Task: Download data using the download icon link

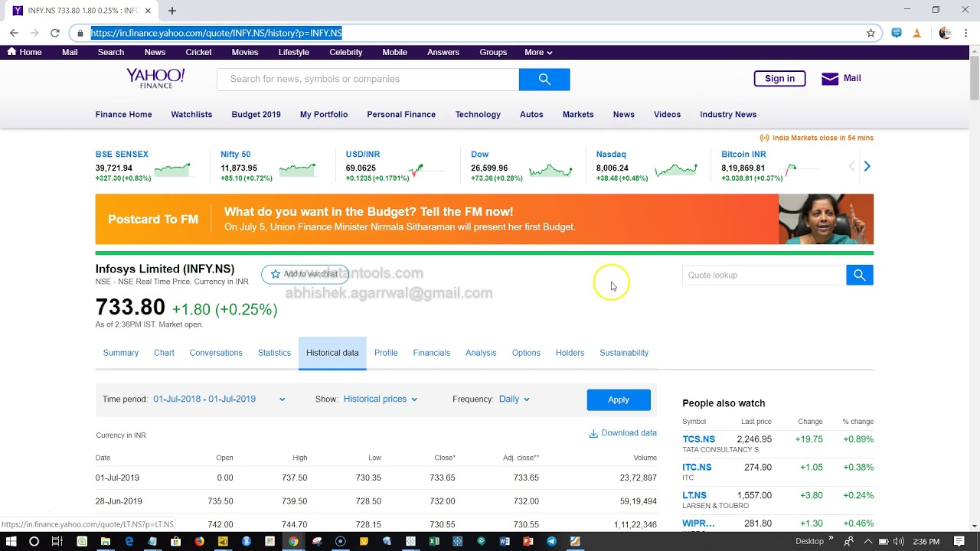Action: [622, 433]
